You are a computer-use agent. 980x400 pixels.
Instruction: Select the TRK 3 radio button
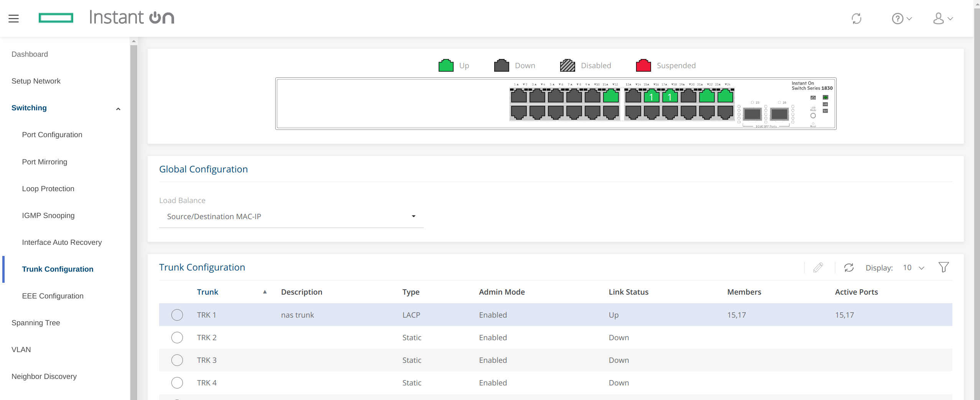tap(177, 360)
